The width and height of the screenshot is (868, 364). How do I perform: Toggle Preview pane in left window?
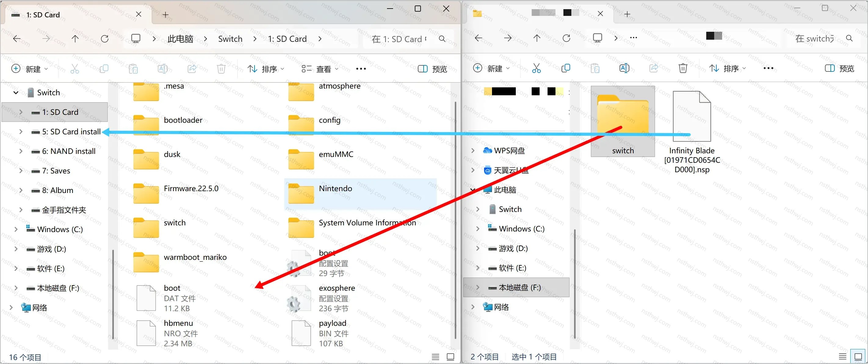tap(432, 69)
